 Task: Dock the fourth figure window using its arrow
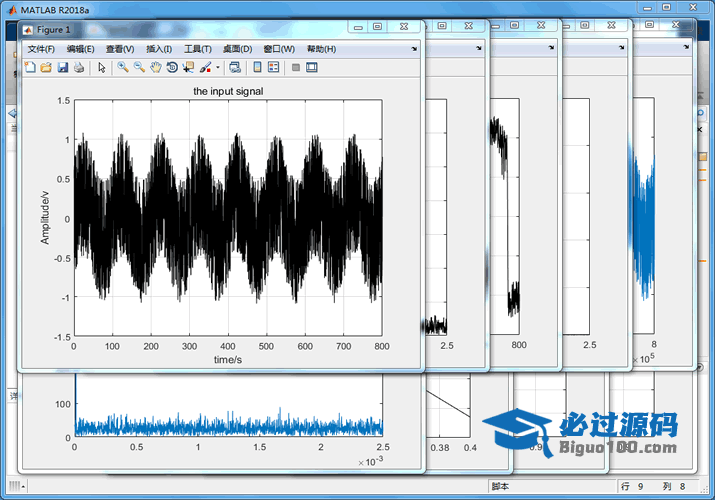(622, 47)
